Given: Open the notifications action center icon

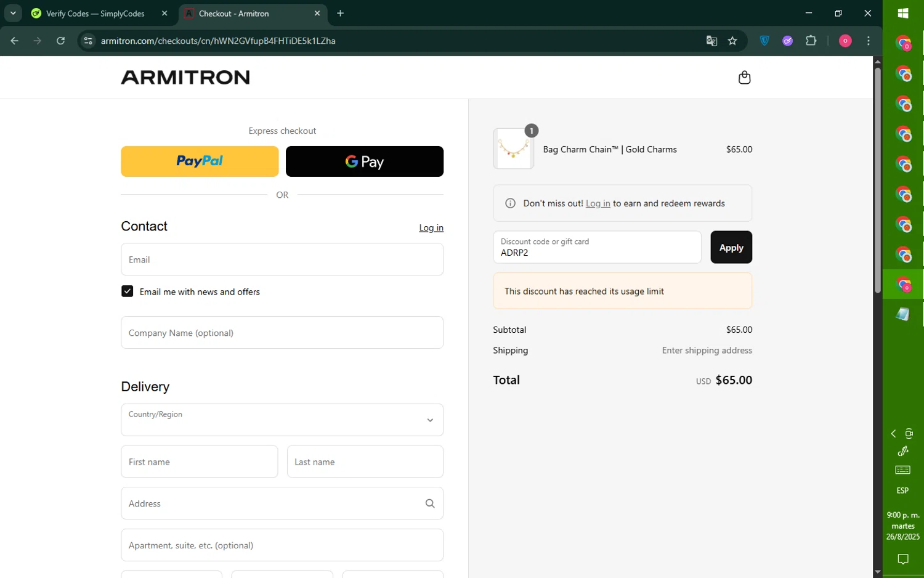Looking at the screenshot, I should [x=903, y=560].
